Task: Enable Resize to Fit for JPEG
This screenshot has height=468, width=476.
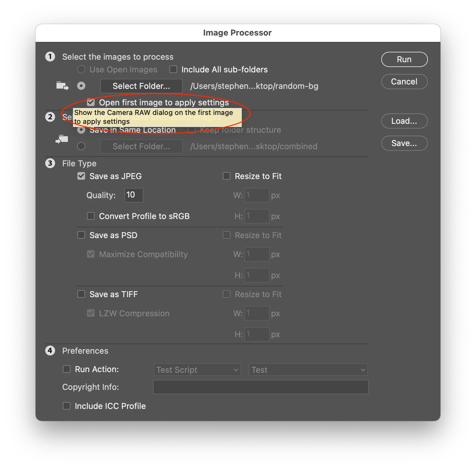Action: (x=227, y=176)
